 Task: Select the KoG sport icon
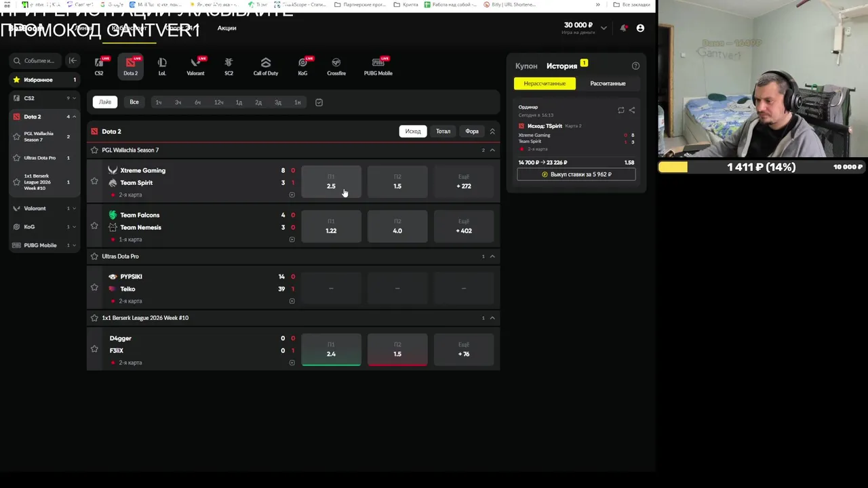click(302, 66)
